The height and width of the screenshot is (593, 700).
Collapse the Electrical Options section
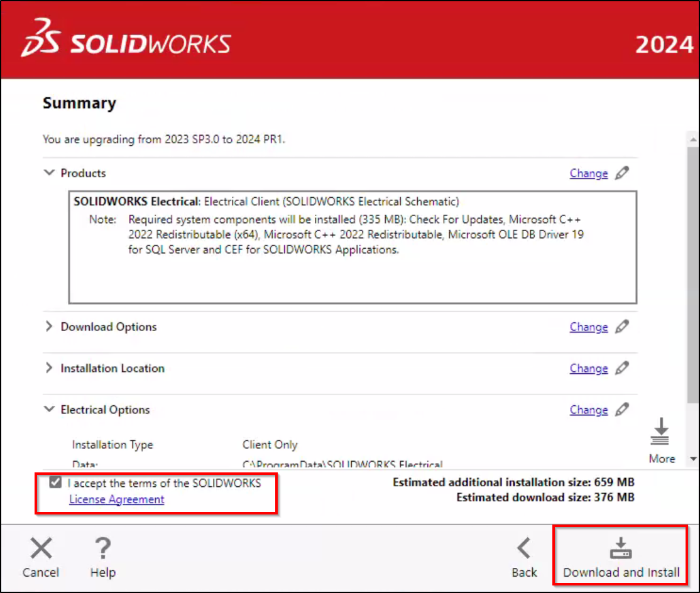click(x=49, y=409)
